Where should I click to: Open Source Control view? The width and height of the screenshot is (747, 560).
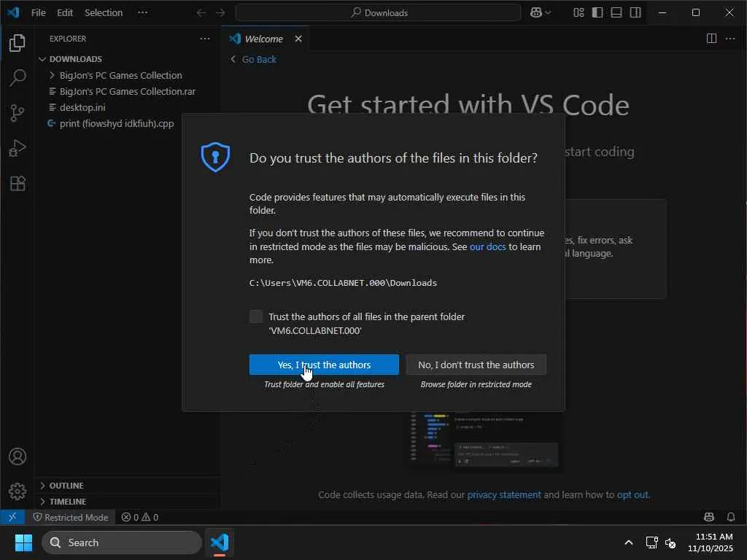coord(18,113)
